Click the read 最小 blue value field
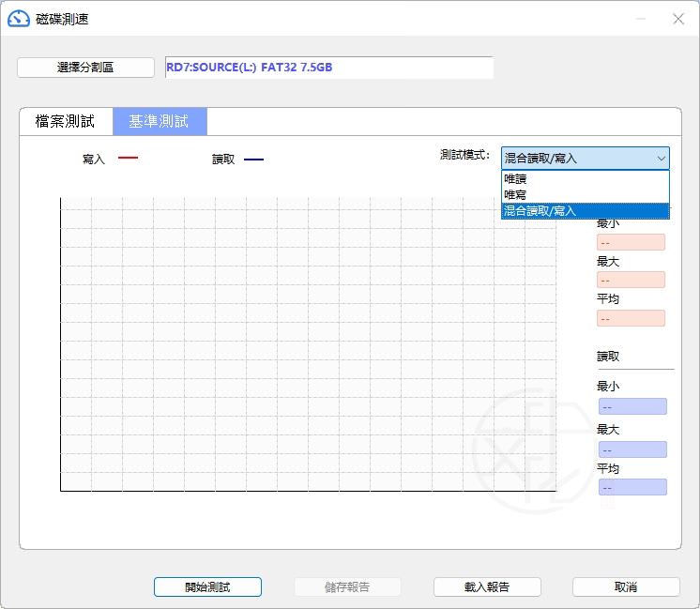Viewport: 700px width, 609px height. tap(632, 406)
